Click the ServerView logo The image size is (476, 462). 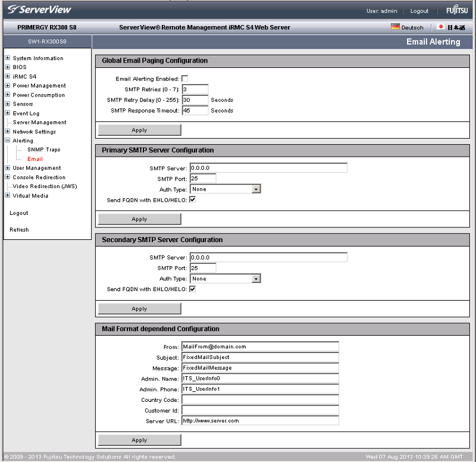point(39,10)
